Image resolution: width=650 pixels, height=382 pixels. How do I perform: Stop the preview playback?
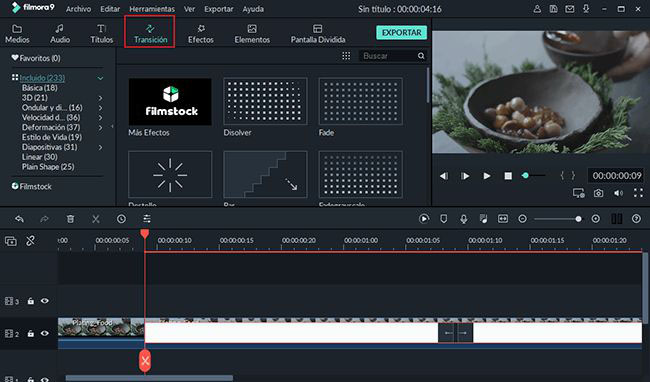coord(508,176)
